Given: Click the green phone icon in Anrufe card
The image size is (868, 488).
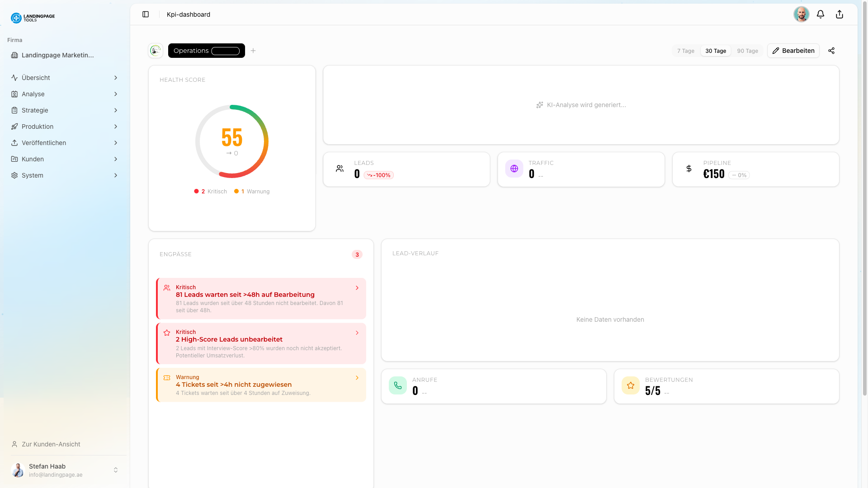Looking at the screenshot, I should click(x=397, y=385).
